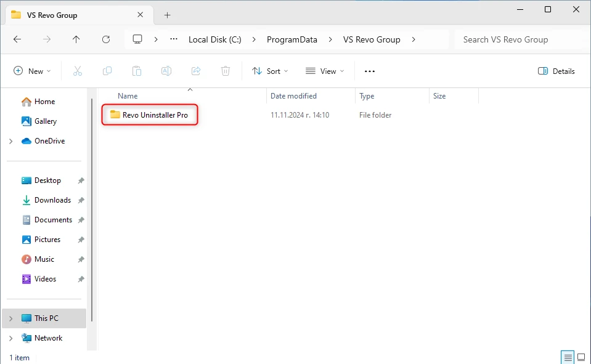
Task: Expand the OneDrive tree node
Action: (x=11, y=141)
